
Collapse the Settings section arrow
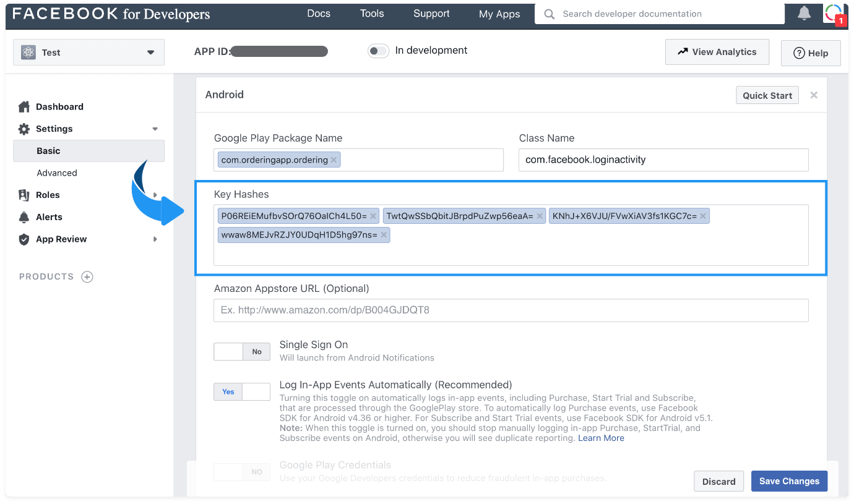point(155,129)
